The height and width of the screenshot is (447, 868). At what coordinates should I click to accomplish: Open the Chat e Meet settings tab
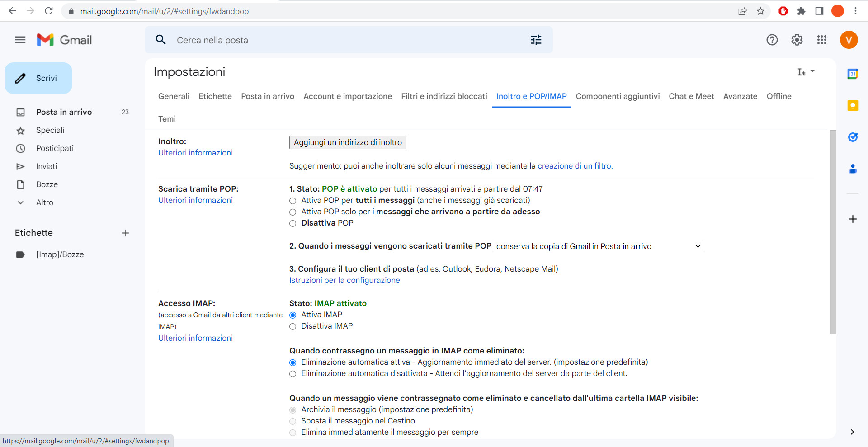coord(691,96)
